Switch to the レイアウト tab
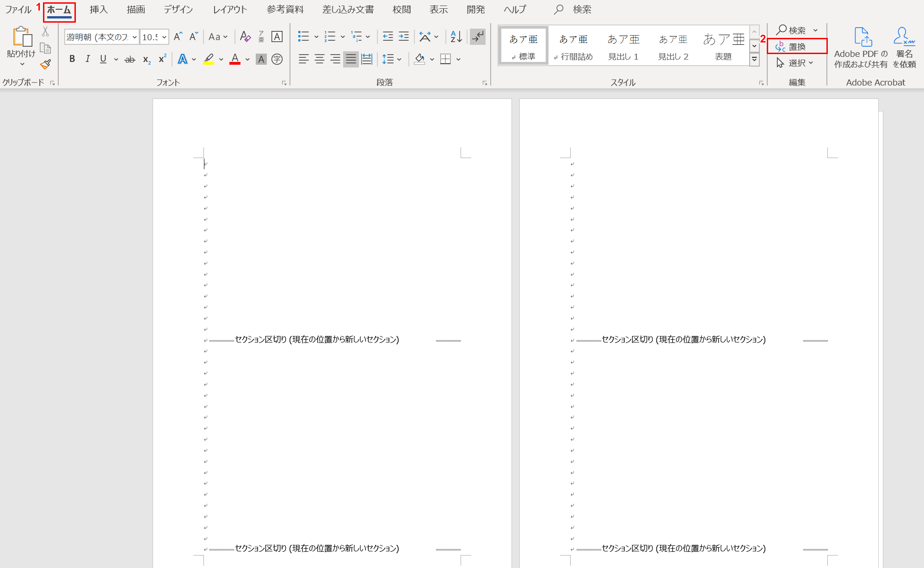This screenshot has width=924, height=568. tap(230, 9)
